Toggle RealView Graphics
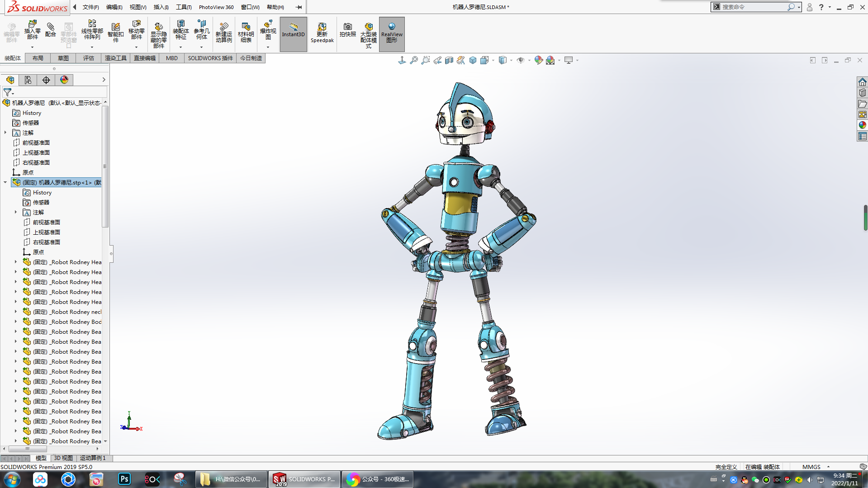868x488 pixels. (x=392, y=34)
